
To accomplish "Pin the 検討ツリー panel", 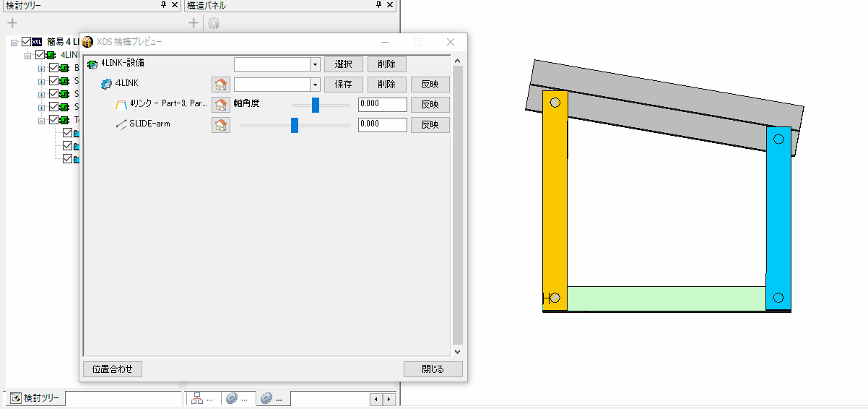I will tap(163, 5).
